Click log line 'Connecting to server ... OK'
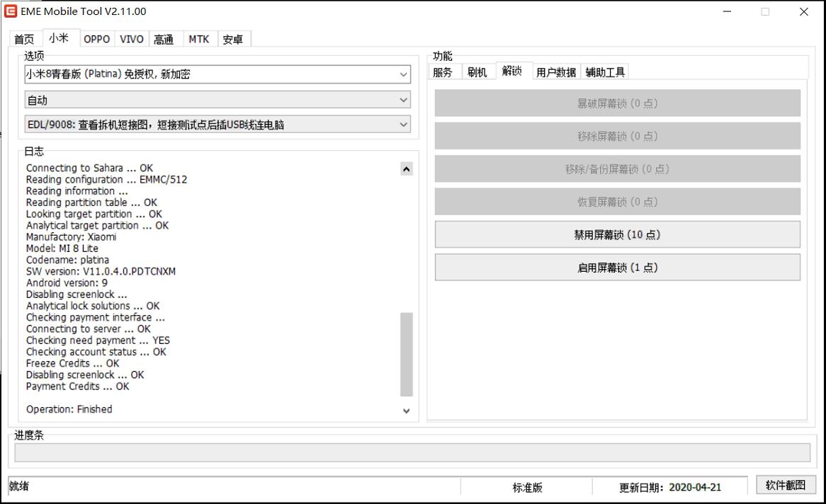Viewport: 826px width, 504px height. 89,328
